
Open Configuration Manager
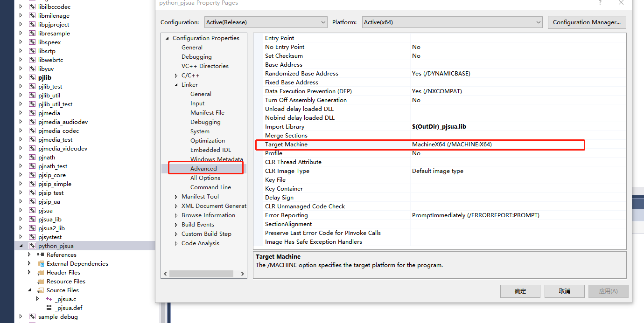click(x=587, y=22)
